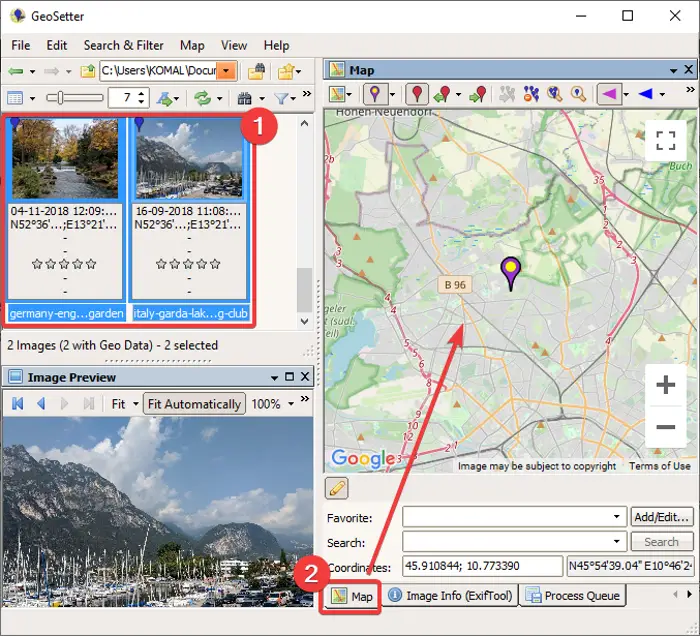This screenshot has width=700, height=636.
Task: Expand the blue triangle dropdown arrow
Action: (x=662, y=95)
